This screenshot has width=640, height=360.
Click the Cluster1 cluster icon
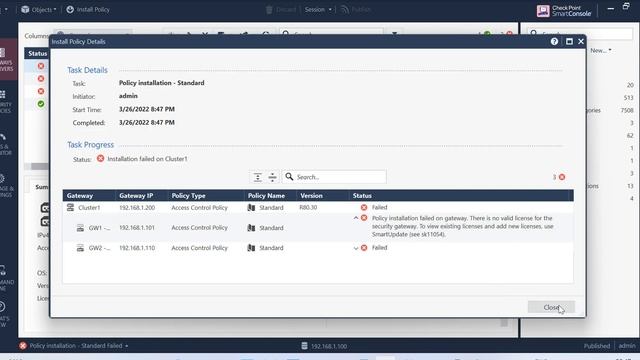[70, 207]
